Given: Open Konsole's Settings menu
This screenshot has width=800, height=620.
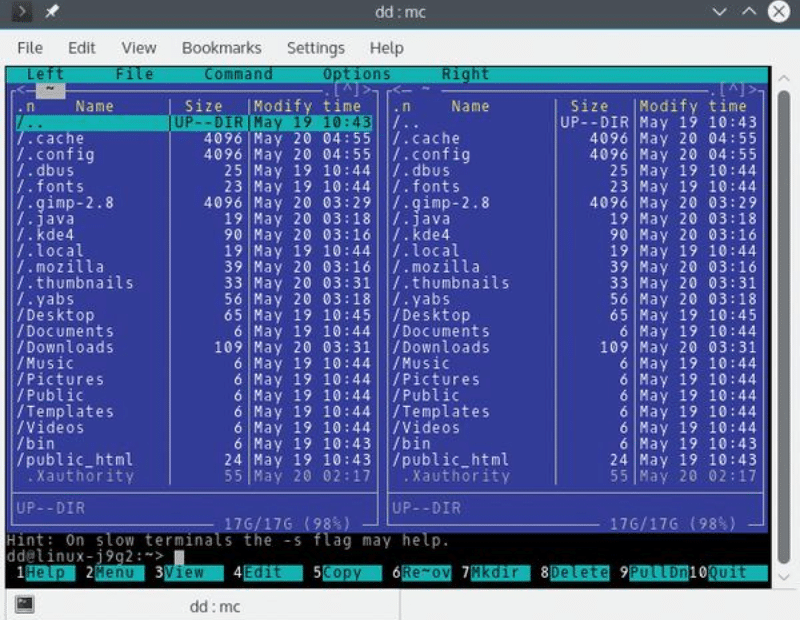Looking at the screenshot, I should 315,47.
